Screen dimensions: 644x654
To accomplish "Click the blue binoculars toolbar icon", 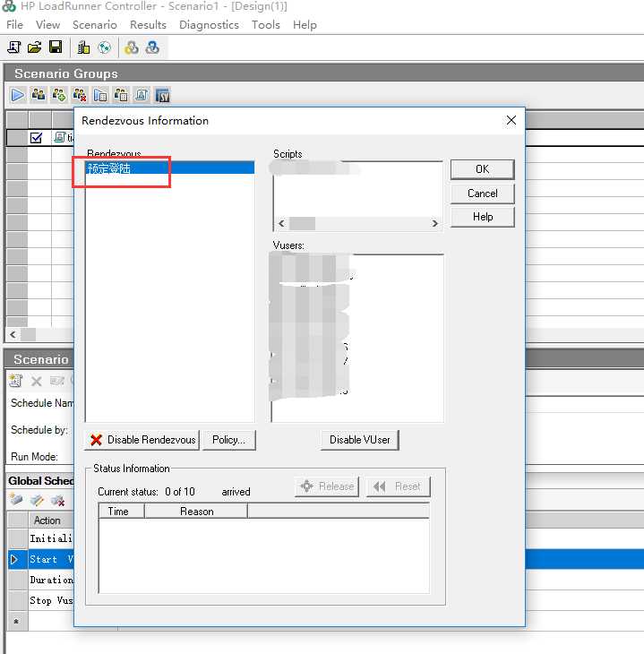I will click(x=152, y=47).
